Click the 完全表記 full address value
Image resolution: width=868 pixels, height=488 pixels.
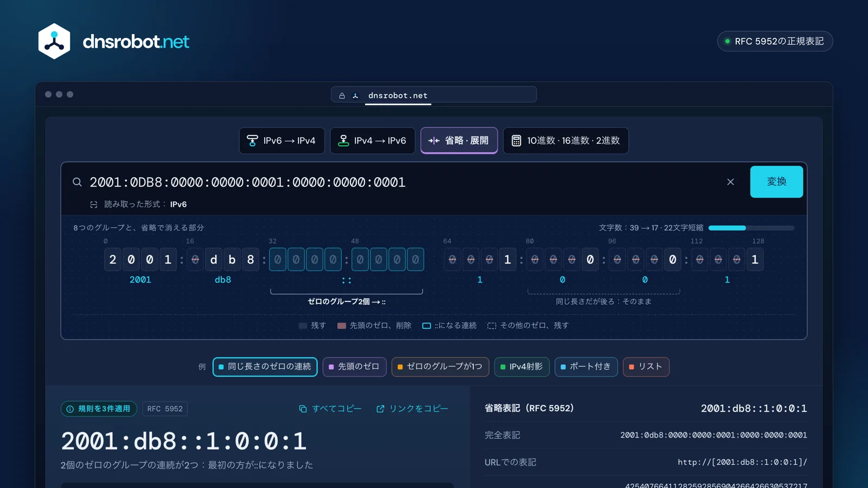point(713,435)
